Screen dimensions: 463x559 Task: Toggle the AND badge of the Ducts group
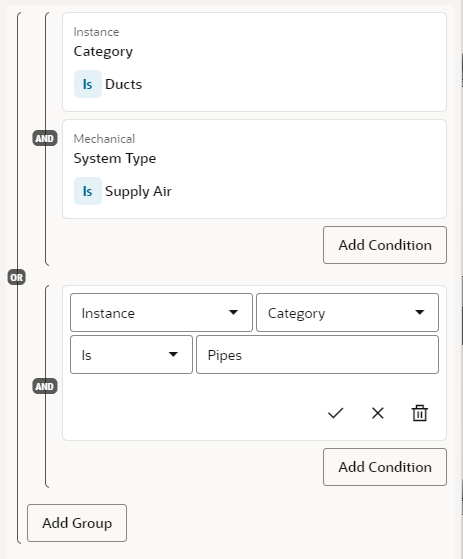pyautogui.click(x=45, y=138)
